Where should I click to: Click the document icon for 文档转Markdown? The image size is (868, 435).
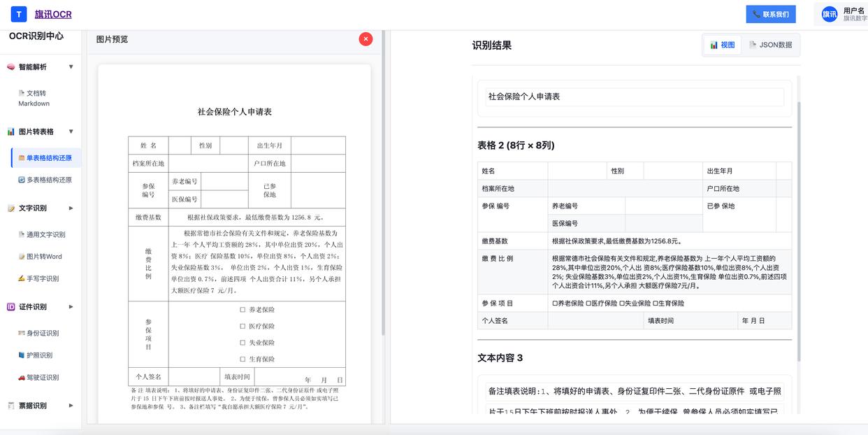pos(22,93)
